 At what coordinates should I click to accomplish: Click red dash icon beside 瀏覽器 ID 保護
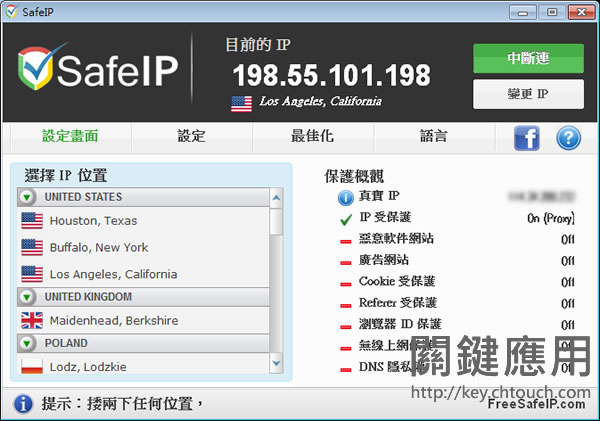coord(346,327)
